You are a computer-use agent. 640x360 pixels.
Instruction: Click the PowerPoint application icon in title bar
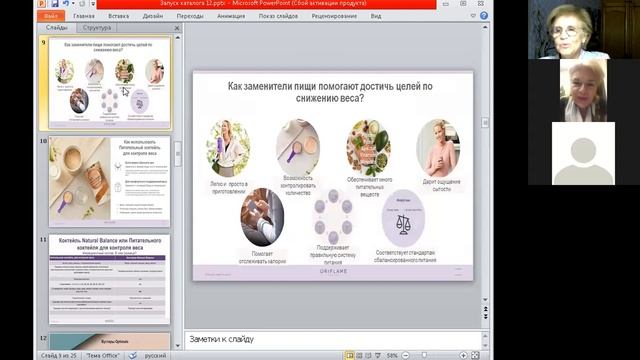pyautogui.click(x=42, y=4)
